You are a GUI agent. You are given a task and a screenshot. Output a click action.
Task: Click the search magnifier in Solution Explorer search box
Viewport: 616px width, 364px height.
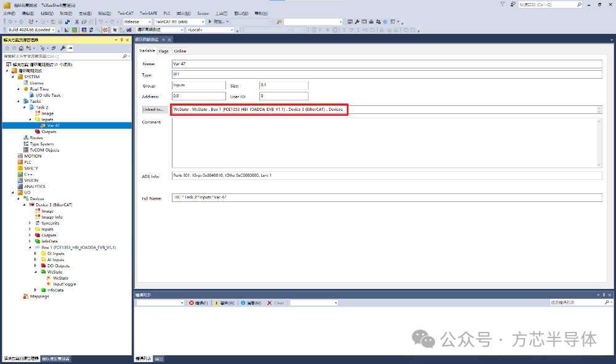click(x=124, y=56)
